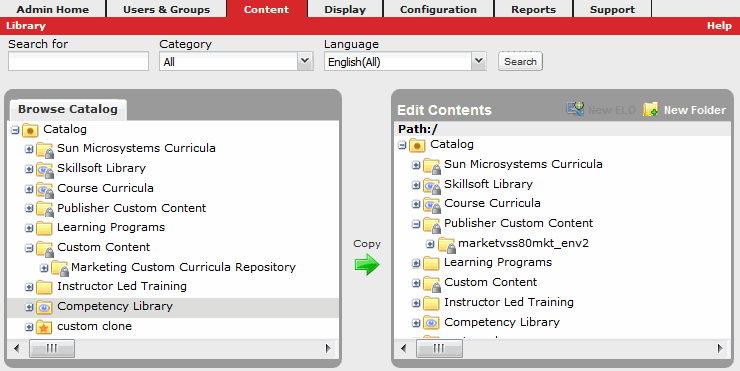Click Browse Catalog horizontal scrollbar thumb
This screenshot has width=740, height=371.
coord(52,348)
